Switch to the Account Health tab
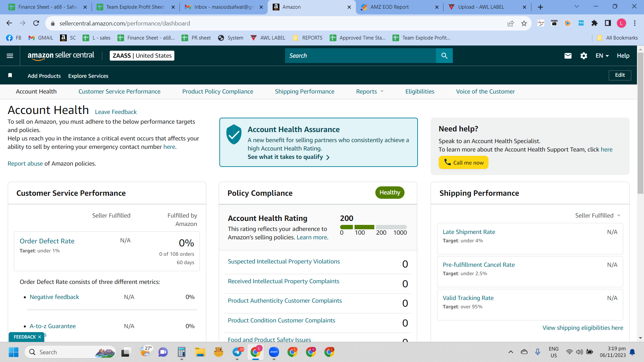The image size is (644, 362). point(36,92)
